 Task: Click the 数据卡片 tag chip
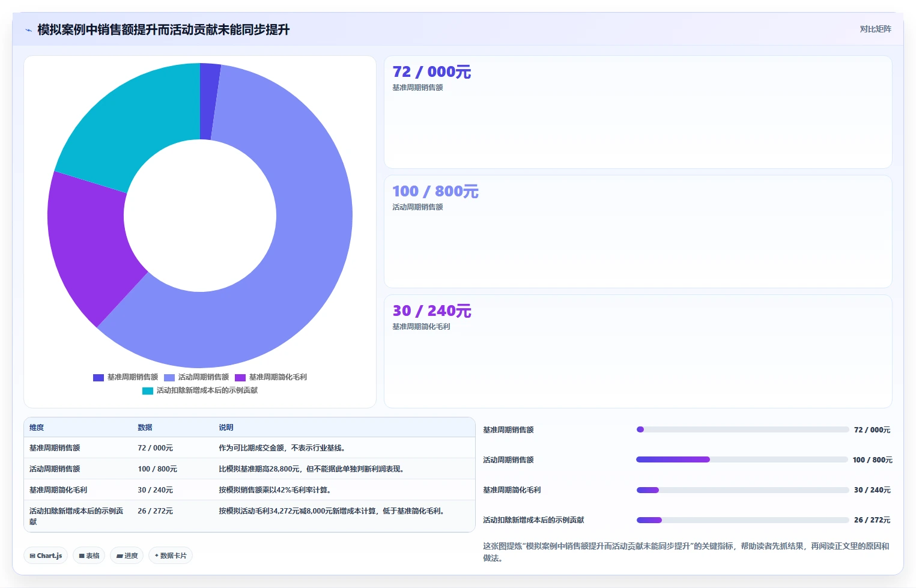[171, 556]
